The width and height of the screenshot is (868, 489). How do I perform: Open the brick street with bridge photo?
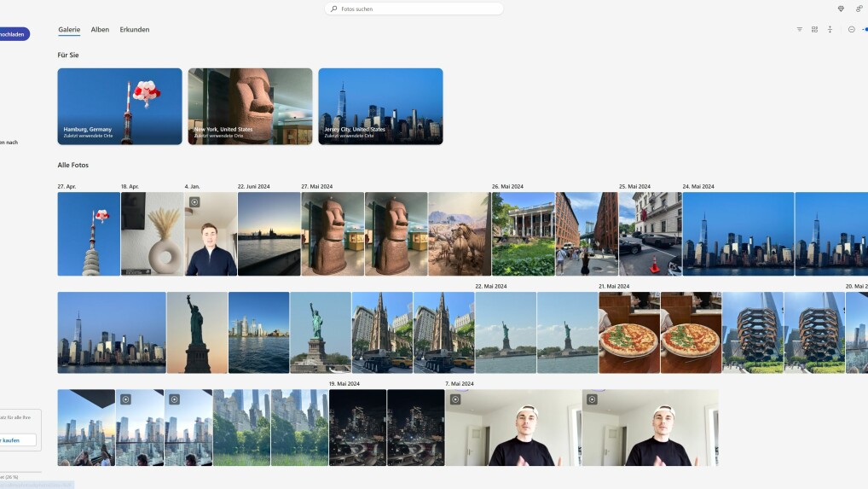[x=587, y=234]
